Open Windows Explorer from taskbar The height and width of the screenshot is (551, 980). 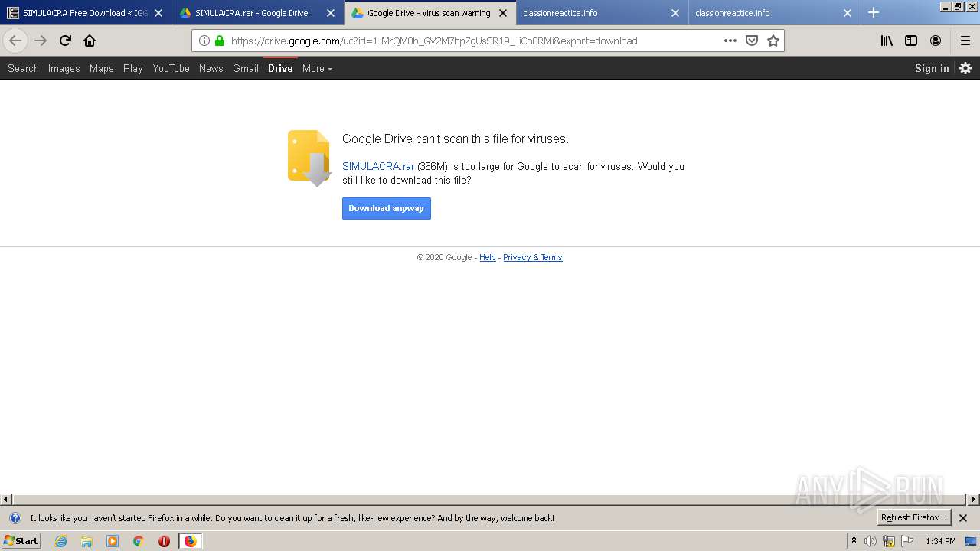87,541
